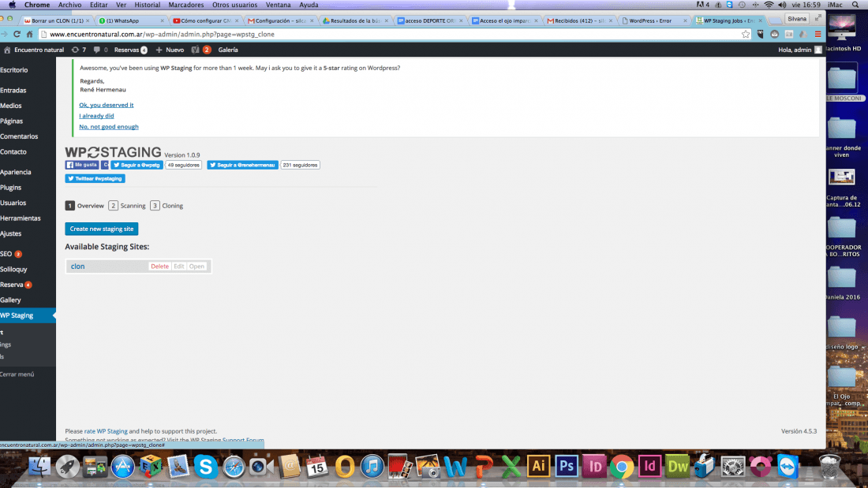The image size is (868, 488).
Task: Click the clon staging site name
Action: [77, 266]
